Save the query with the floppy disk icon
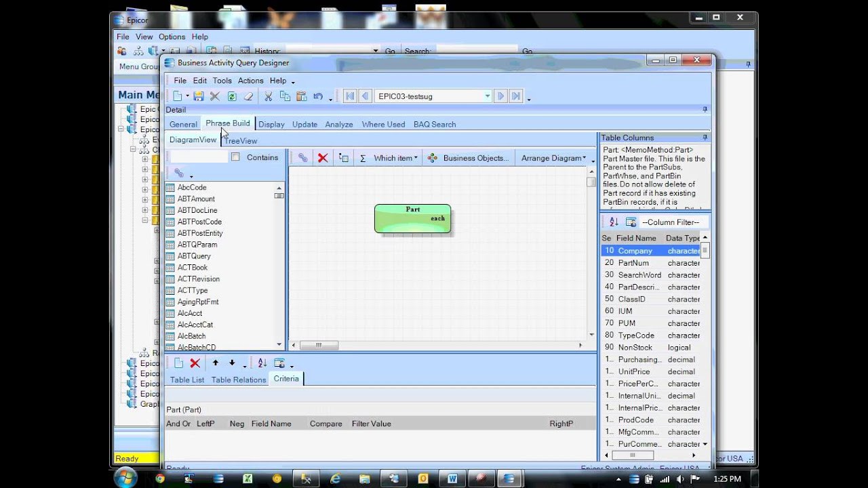Image resolution: width=868 pixels, height=488 pixels. click(198, 96)
